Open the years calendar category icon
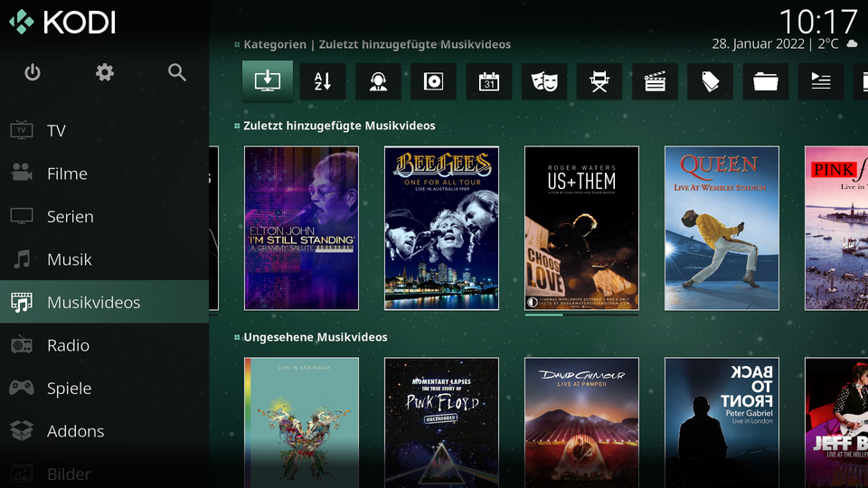Image resolution: width=868 pixels, height=488 pixels. point(489,81)
